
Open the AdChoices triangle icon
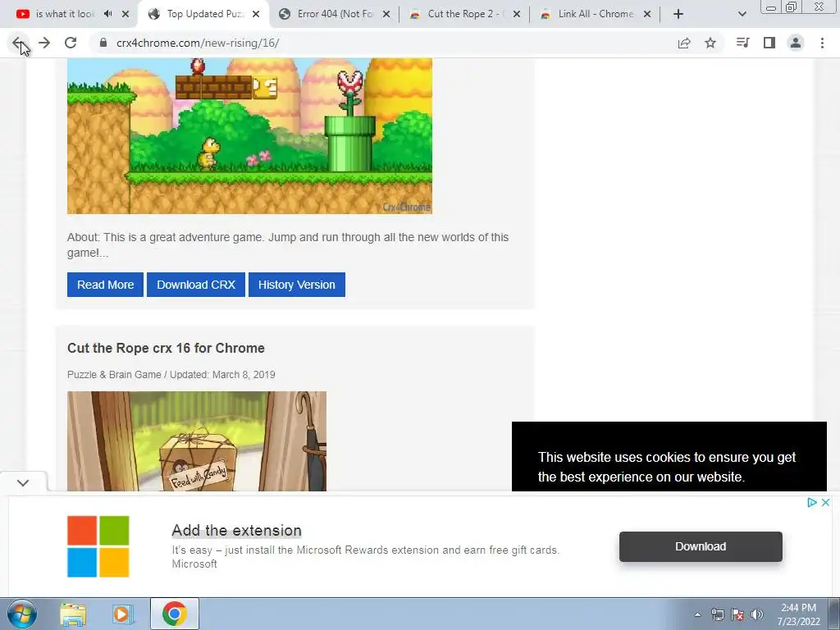pyautogui.click(x=811, y=503)
